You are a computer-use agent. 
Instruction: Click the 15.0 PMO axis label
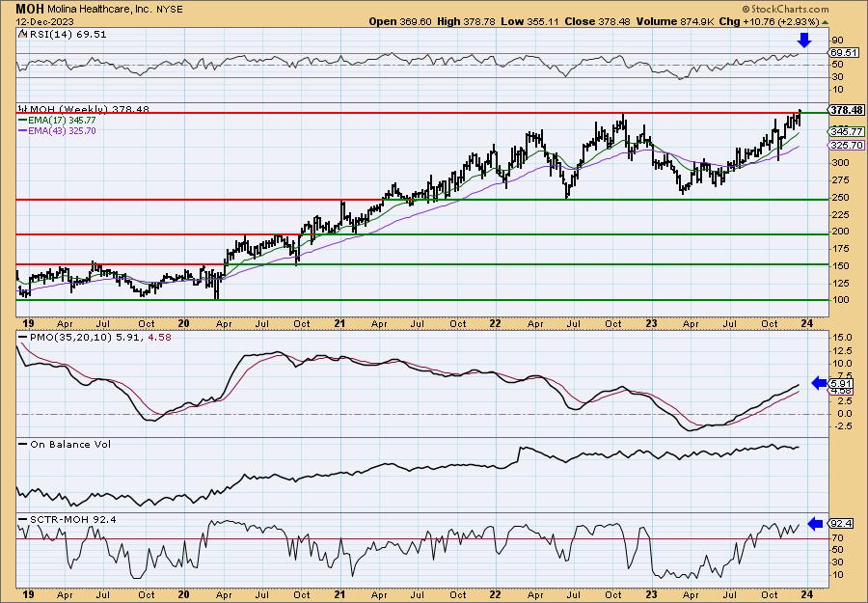coord(841,337)
